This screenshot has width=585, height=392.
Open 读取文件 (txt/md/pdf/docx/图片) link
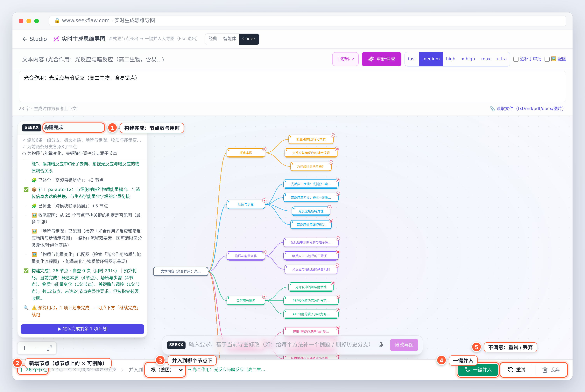[x=527, y=109]
